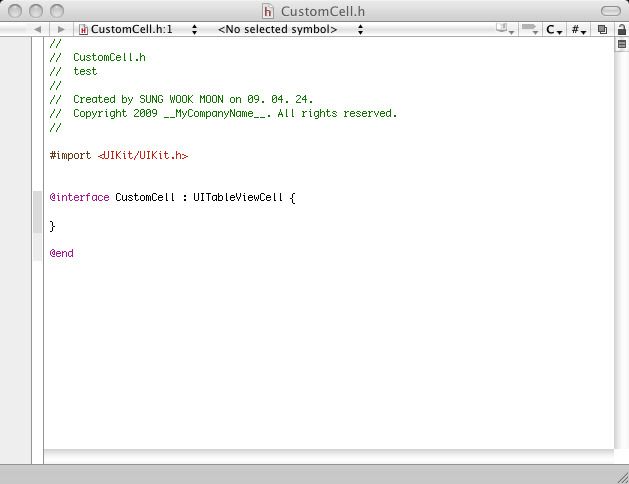The width and height of the screenshot is (629, 484).
Task: Open the breakpoints arrow icon menu
Action: [530, 29]
